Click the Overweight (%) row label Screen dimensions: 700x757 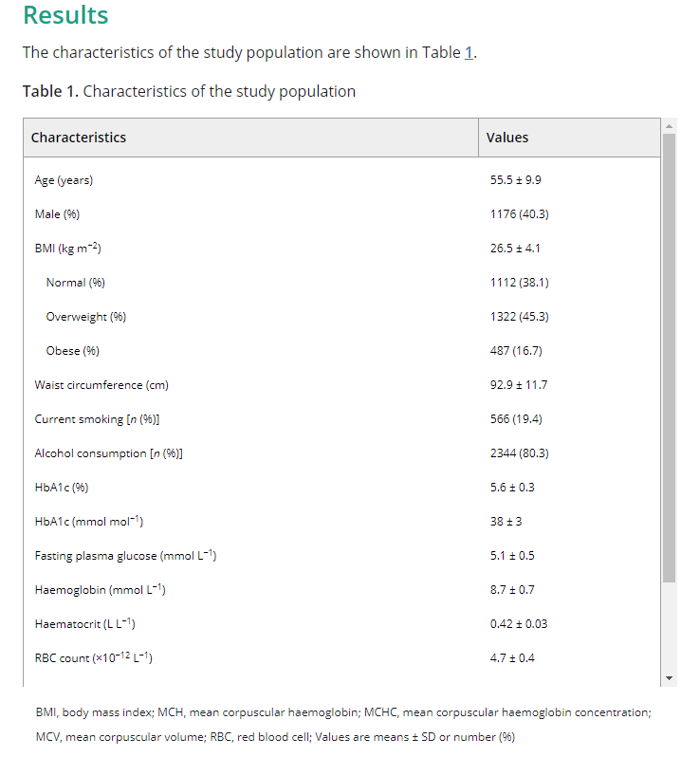coord(86,317)
